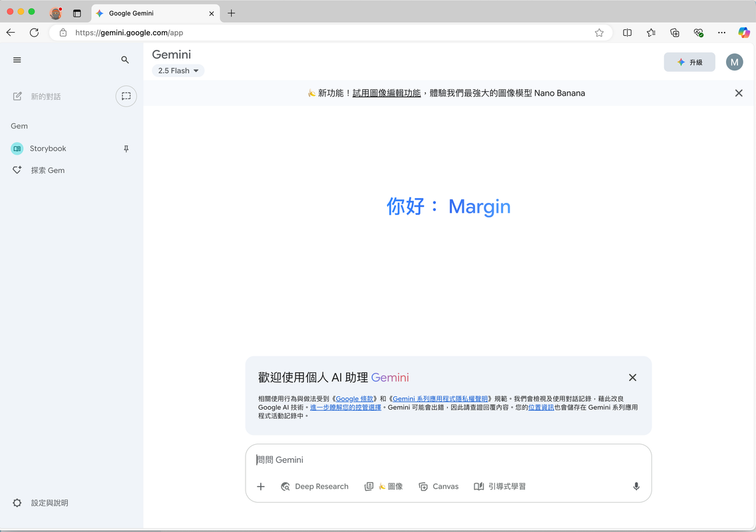Click the plus add-files icon

coord(261,487)
